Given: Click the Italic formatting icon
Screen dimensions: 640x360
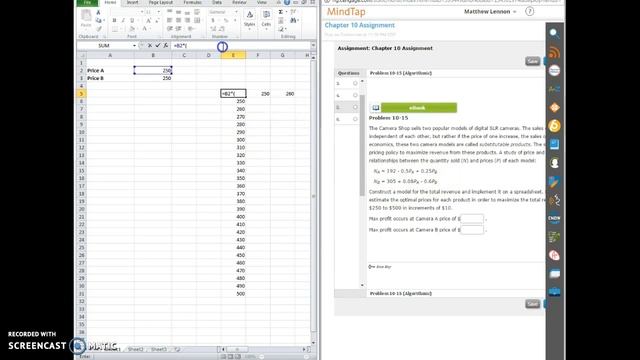Looking at the screenshot, I should (x=123, y=20).
